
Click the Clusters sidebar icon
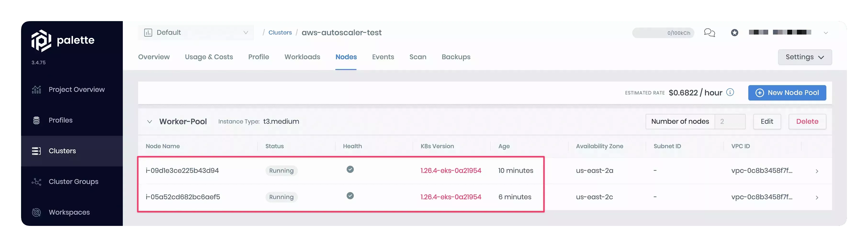click(x=36, y=151)
